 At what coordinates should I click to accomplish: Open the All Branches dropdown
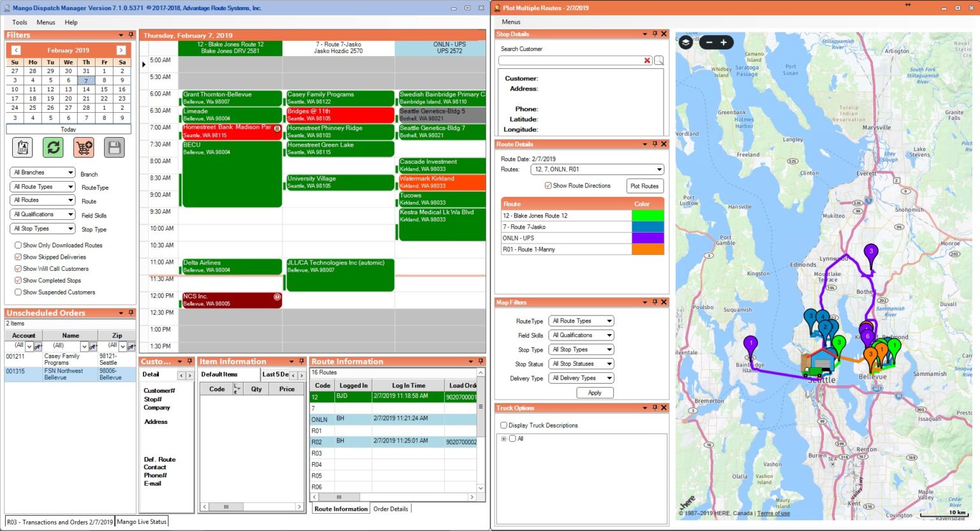click(x=43, y=173)
